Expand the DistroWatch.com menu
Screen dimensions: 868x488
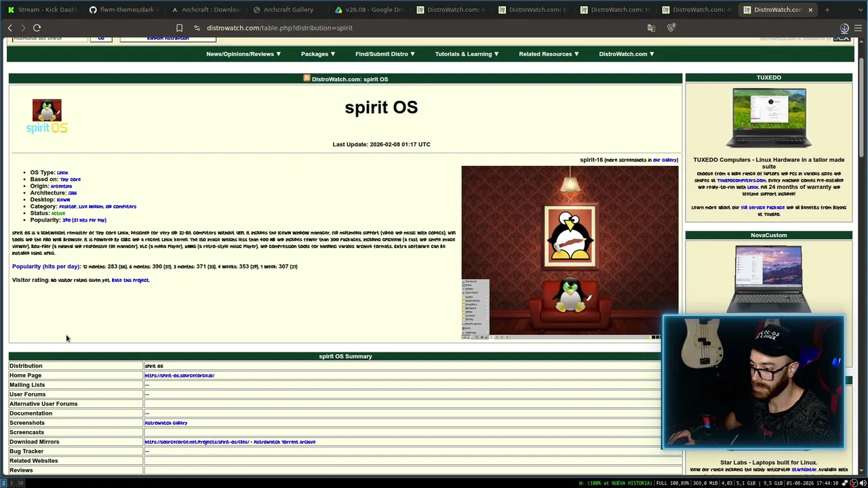[626, 54]
